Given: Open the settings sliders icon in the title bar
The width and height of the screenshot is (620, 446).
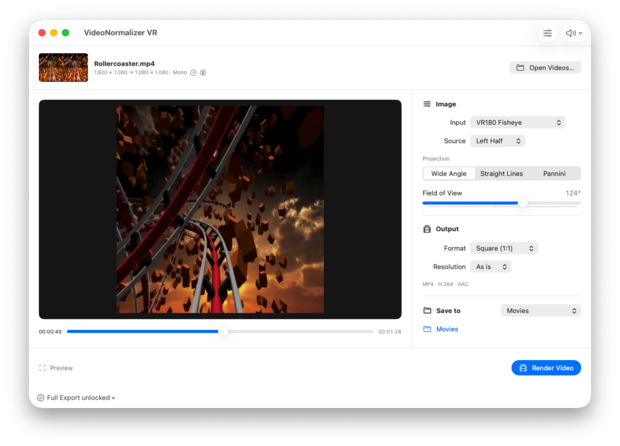Looking at the screenshot, I should 547,33.
